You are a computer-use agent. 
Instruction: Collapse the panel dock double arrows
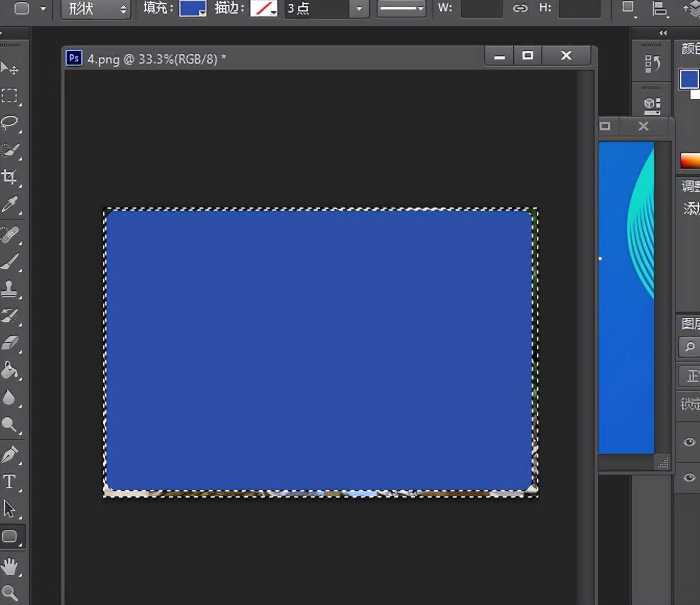click(663, 33)
